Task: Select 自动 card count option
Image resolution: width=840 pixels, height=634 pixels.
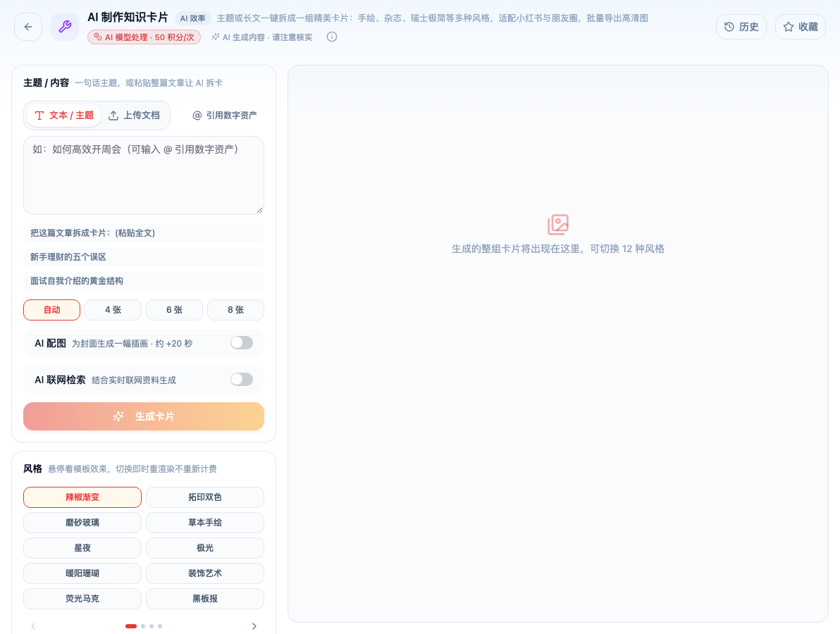Action: tap(52, 310)
